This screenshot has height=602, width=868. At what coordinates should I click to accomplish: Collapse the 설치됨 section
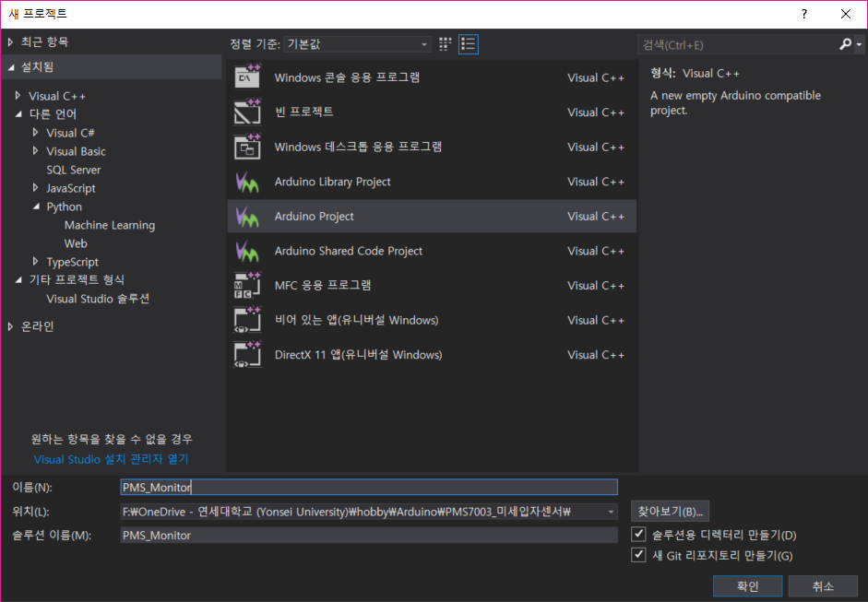click(x=11, y=67)
